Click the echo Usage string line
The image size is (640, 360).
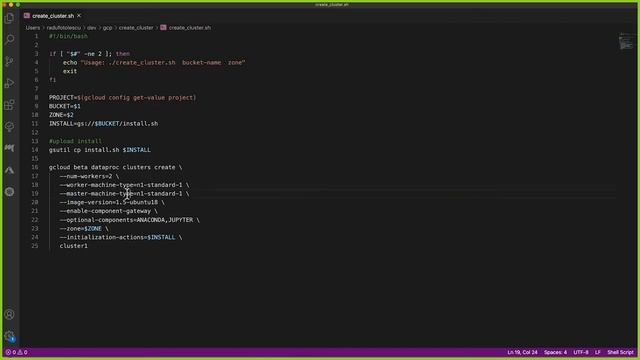pos(154,62)
